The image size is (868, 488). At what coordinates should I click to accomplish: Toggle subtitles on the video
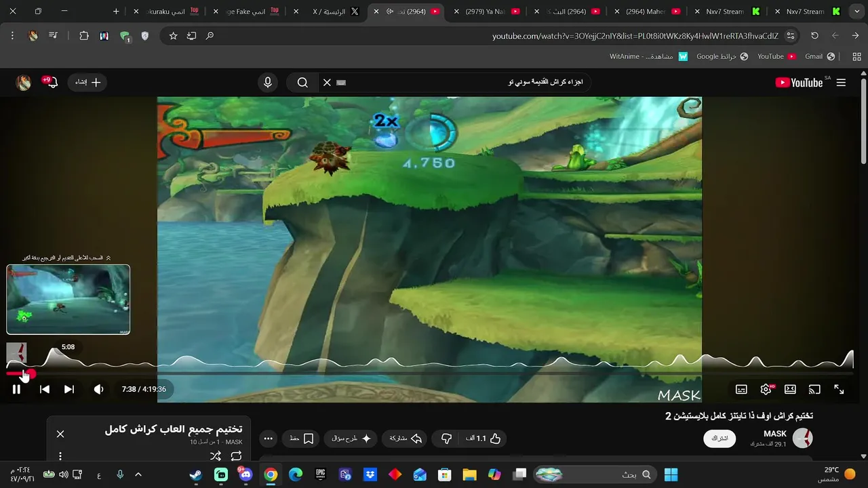741,389
